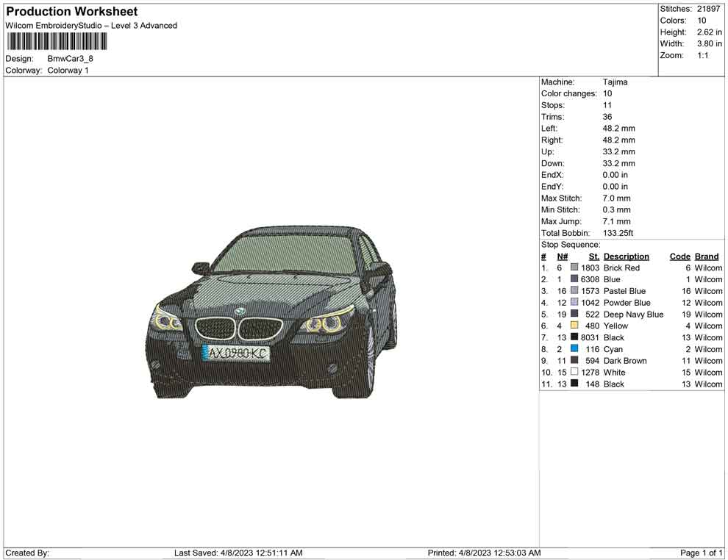This screenshot has height=560, width=728.
Task: Click the Blue 6308 color swatch
Action: (574, 279)
